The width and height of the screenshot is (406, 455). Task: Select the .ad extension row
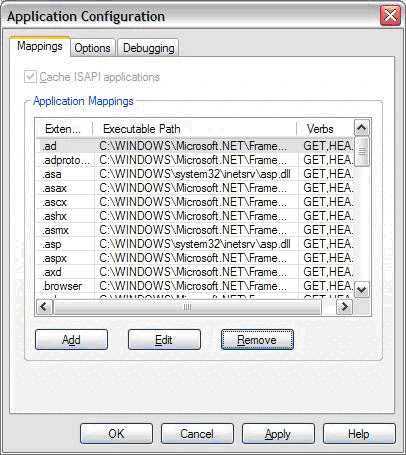coord(195,146)
